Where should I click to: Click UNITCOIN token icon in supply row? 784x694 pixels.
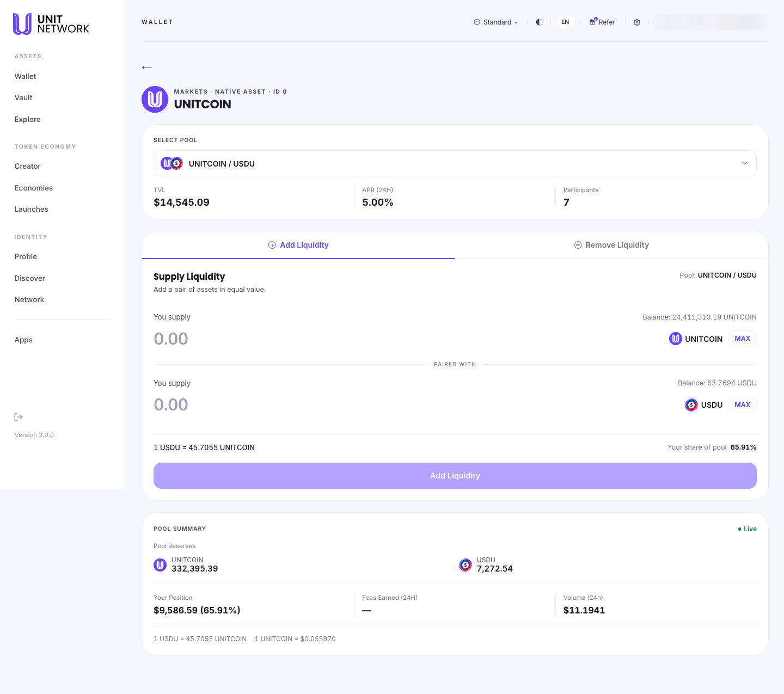[675, 339]
